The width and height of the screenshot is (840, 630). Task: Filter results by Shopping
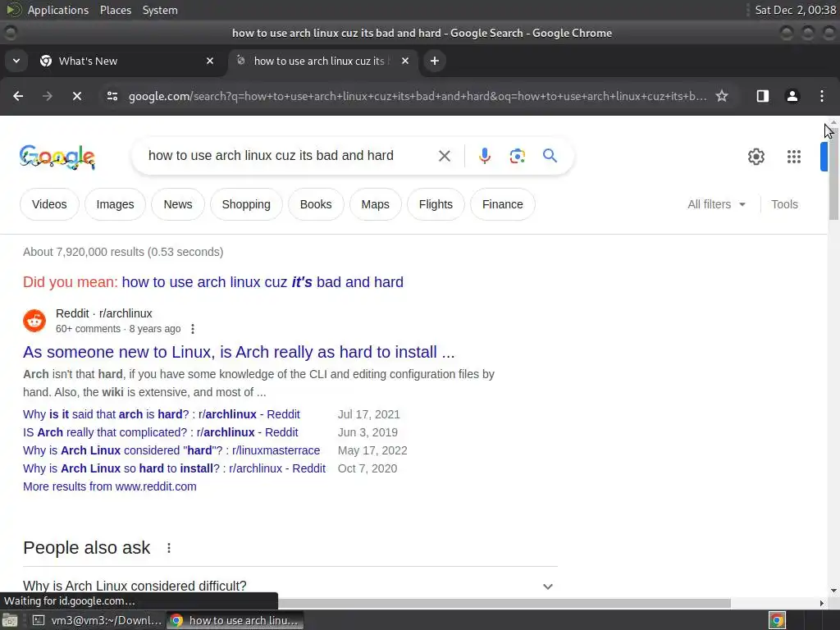(x=246, y=204)
